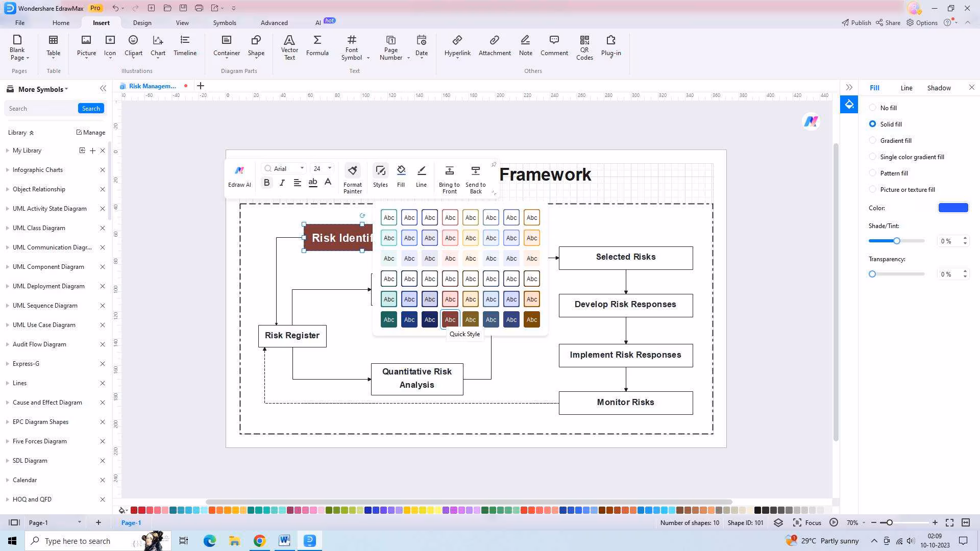Choose No fill radio button
This screenshot has height=551, width=980.
coord(873,108)
